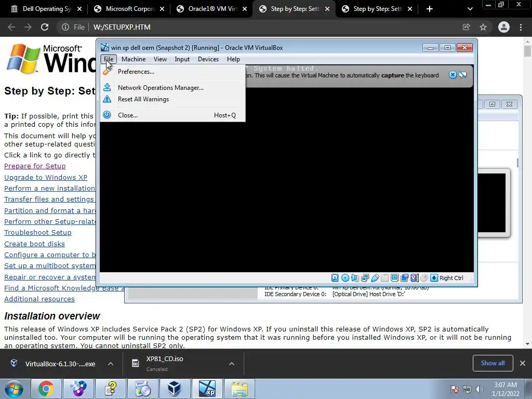Click the mouse integration indicator in VirtualBox status bar

[424, 278]
